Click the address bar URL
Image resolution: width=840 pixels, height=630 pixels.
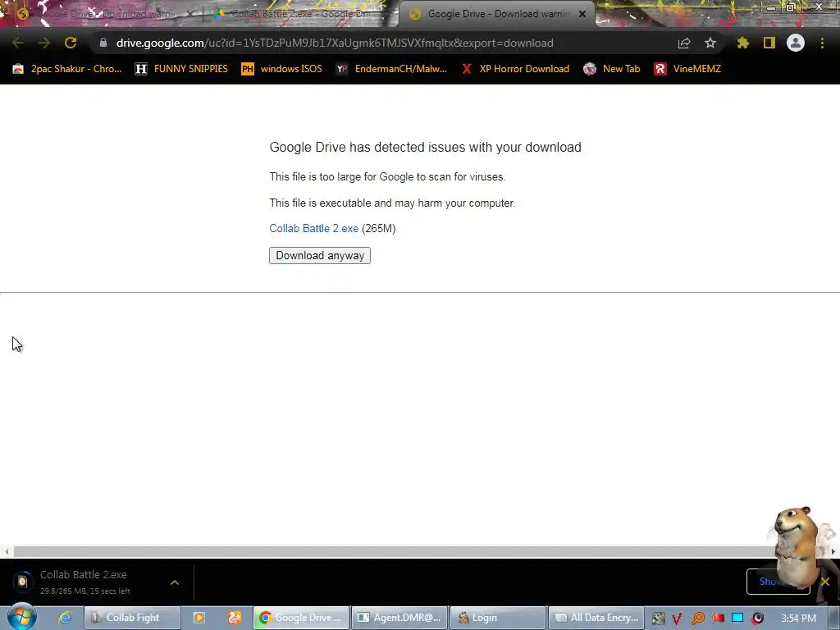pos(335,43)
